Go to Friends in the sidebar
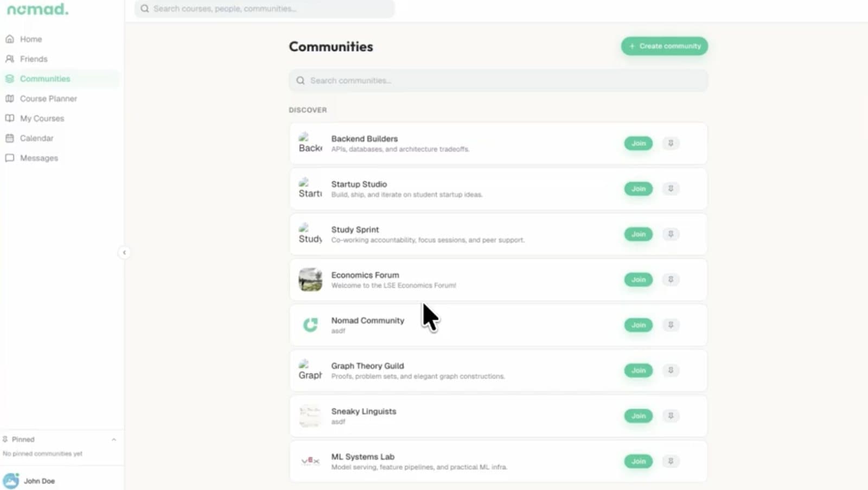Viewport: 868px width, 490px height. coord(61,59)
